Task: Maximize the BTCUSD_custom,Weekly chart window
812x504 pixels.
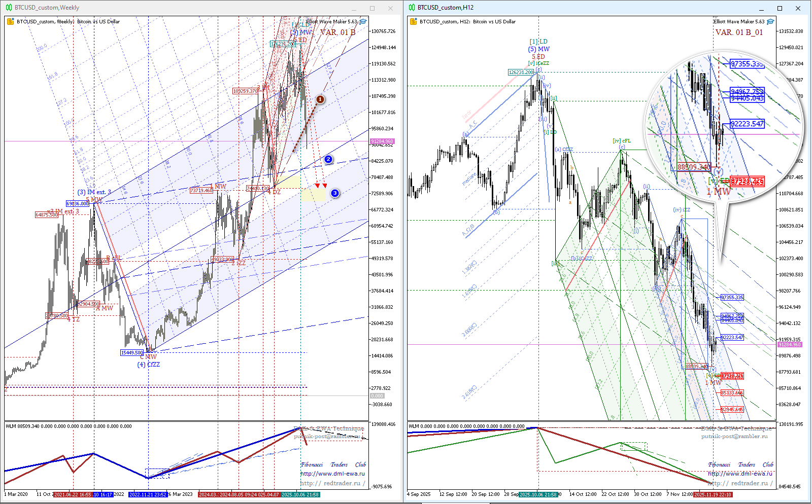Action: (x=372, y=8)
